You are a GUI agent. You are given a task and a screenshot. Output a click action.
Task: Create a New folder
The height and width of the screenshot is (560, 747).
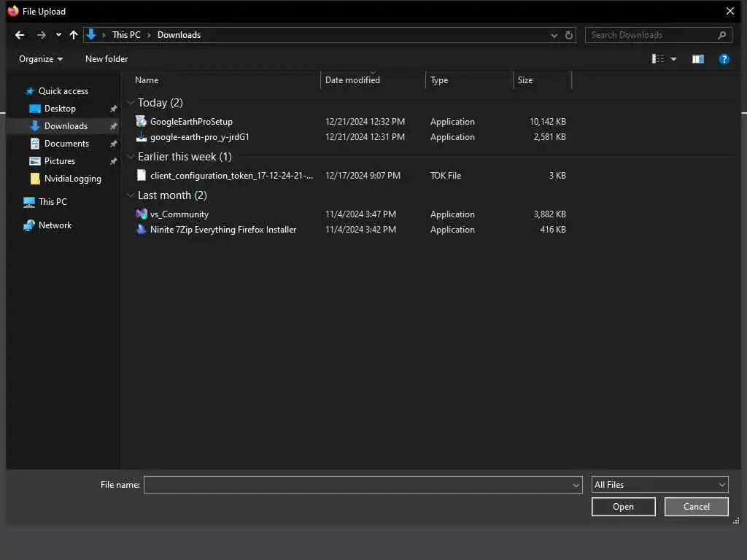pos(107,59)
